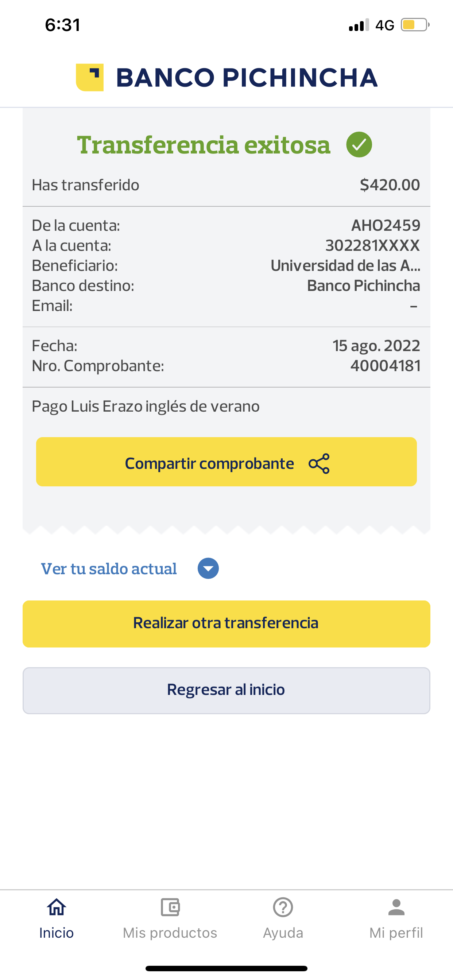Screen dimensions: 453x980
Task: Tap the Mis productos wallet icon
Action: (x=170, y=907)
